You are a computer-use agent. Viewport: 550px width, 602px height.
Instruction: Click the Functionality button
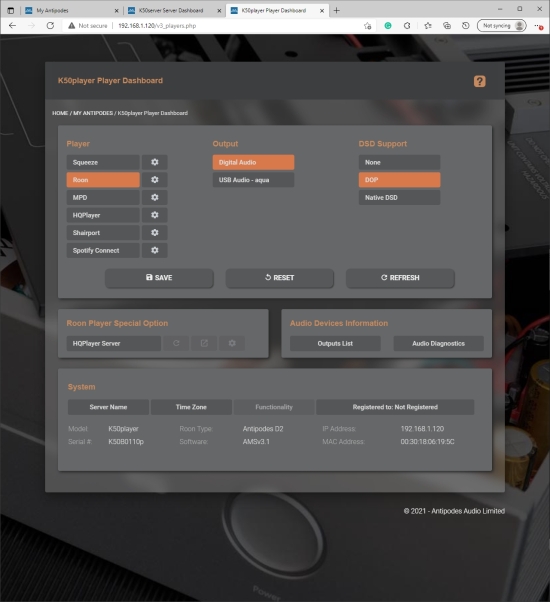tap(274, 407)
